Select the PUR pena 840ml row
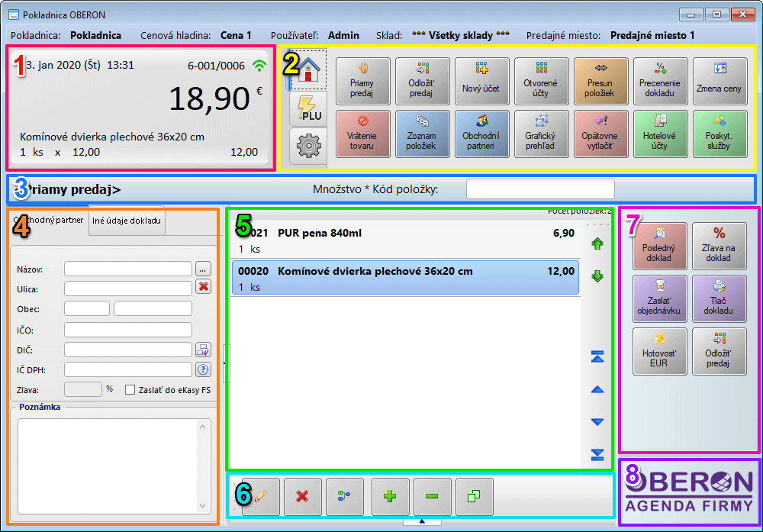The width and height of the screenshot is (763, 532). [x=404, y=239]
